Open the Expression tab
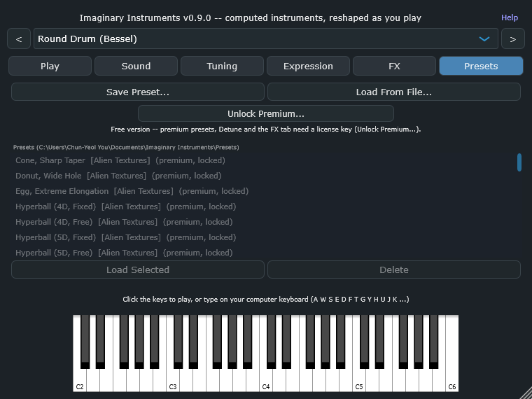532x399 pixels. [x=308, y=66]
